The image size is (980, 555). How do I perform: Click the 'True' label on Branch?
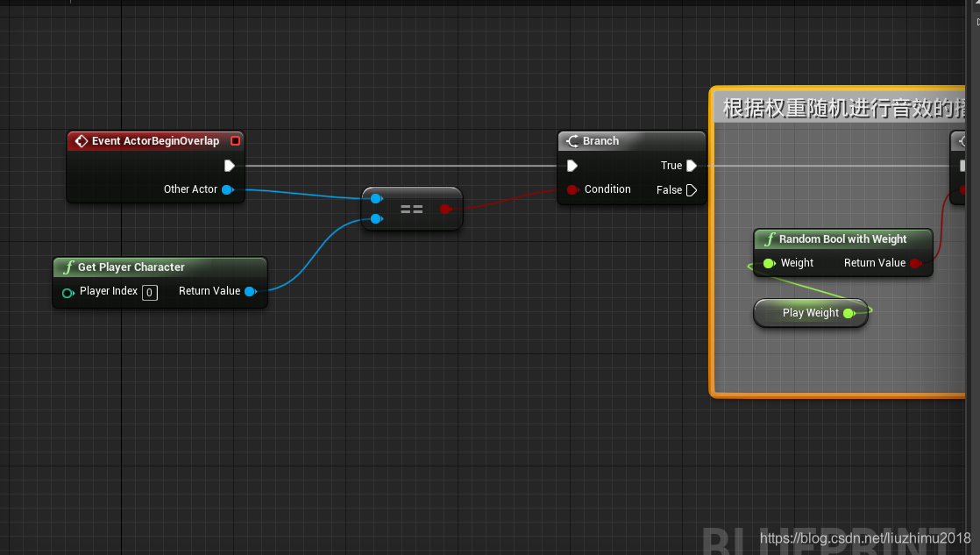671,166
